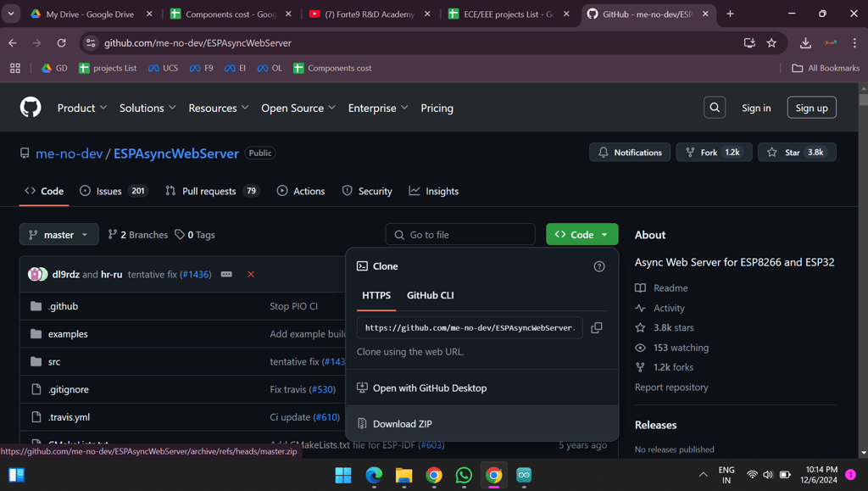Expand the Open Source menu
The image size is (868, 491).
point(298,108)
